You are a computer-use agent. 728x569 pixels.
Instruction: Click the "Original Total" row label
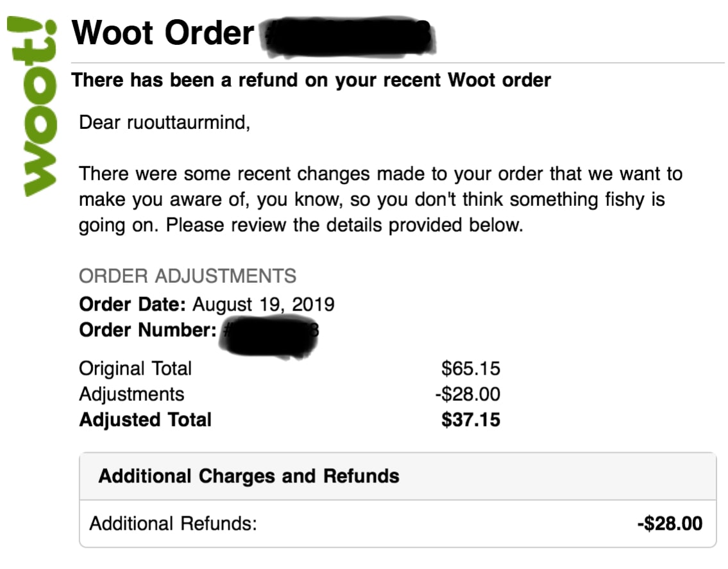[x=135, y=369]
